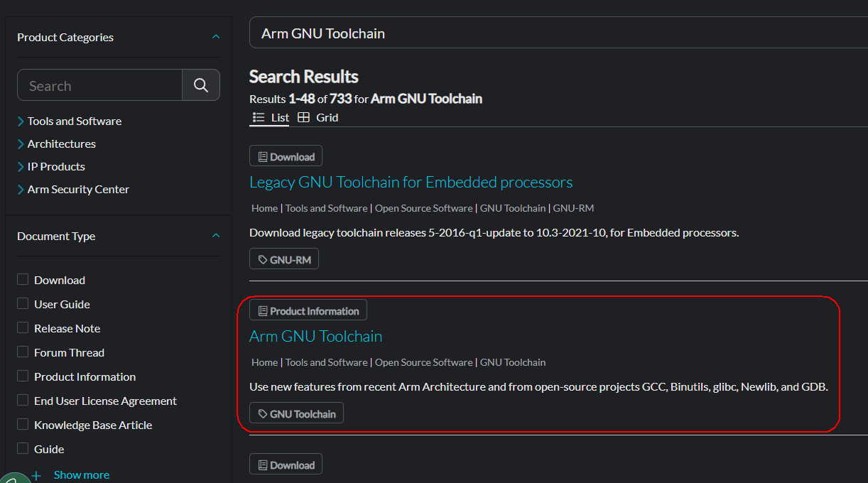Click GNU-RM breadcrumb under Legacy GNU Toolchain
The height and width of the screenshot is (483, 868).
point(573,208)
